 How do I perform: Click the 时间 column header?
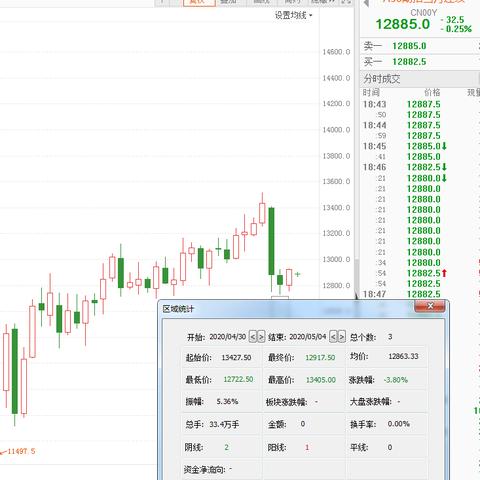point(371,92)
